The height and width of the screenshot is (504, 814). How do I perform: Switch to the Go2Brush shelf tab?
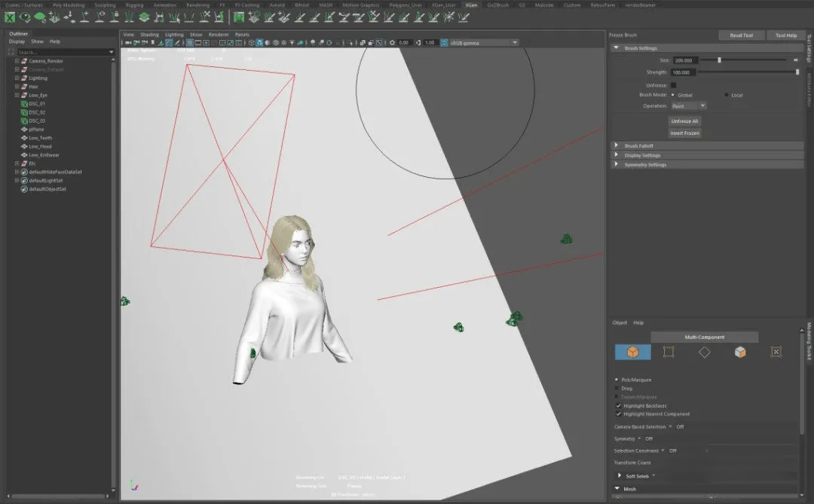point(497,5)
